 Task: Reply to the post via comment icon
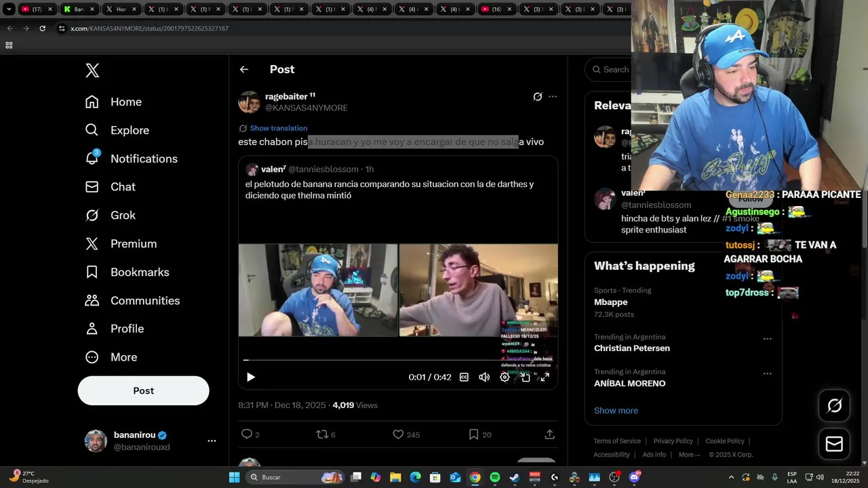(247, 434)
